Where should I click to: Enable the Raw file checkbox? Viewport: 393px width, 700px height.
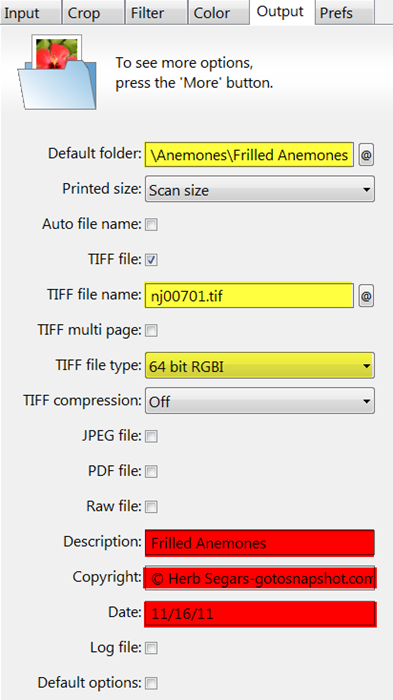coord(152,507)
